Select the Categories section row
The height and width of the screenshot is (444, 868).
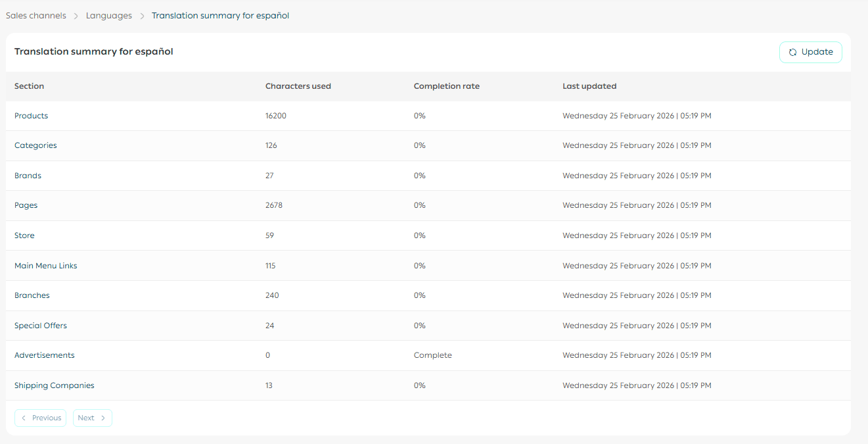(x=35, y=145)
